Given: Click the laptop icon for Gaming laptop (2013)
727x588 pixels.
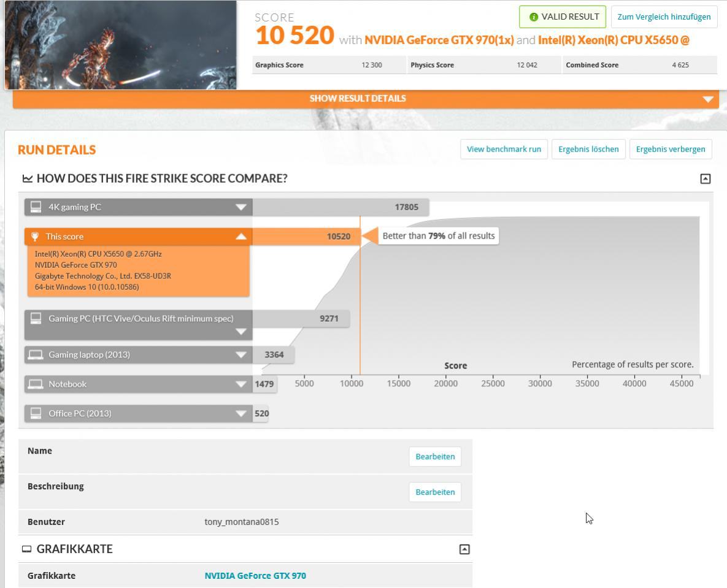Looking at the screenshot, I should [36, 354].
